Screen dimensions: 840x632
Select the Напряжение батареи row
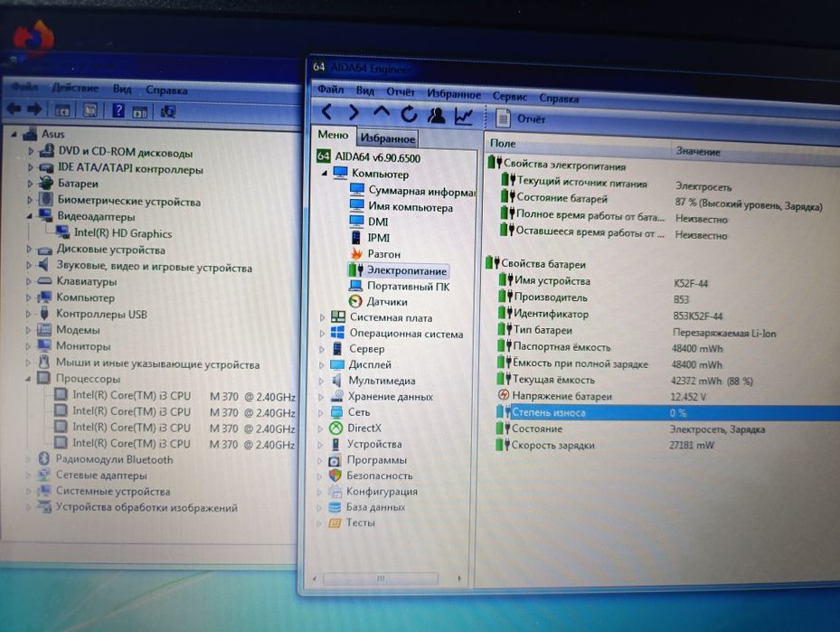pos(667,396)
